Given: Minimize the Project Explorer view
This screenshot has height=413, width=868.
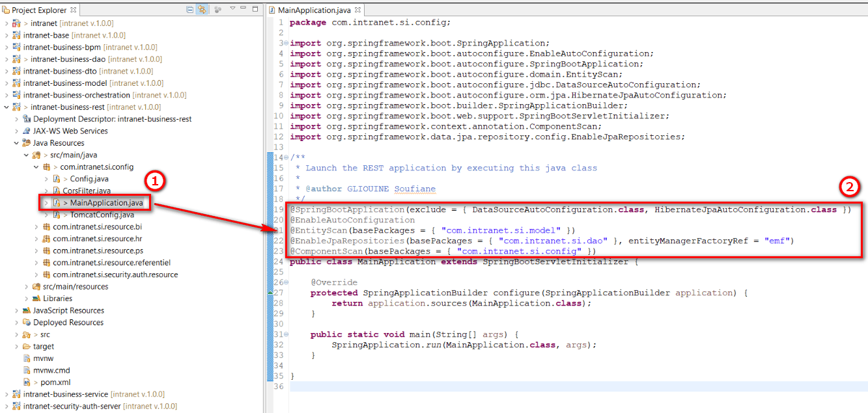Looking at the screenshot, I should click(x=244, y=8).
